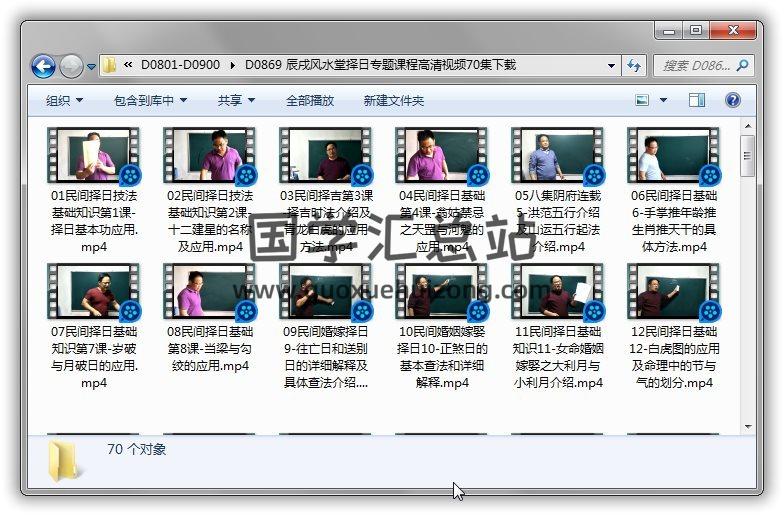Image resolution: width=784 pixels, height=516 pixels.
Task: Select video 10民间婚姻嫁娶择日10 thumbnail
Action: tap(442, 292)
